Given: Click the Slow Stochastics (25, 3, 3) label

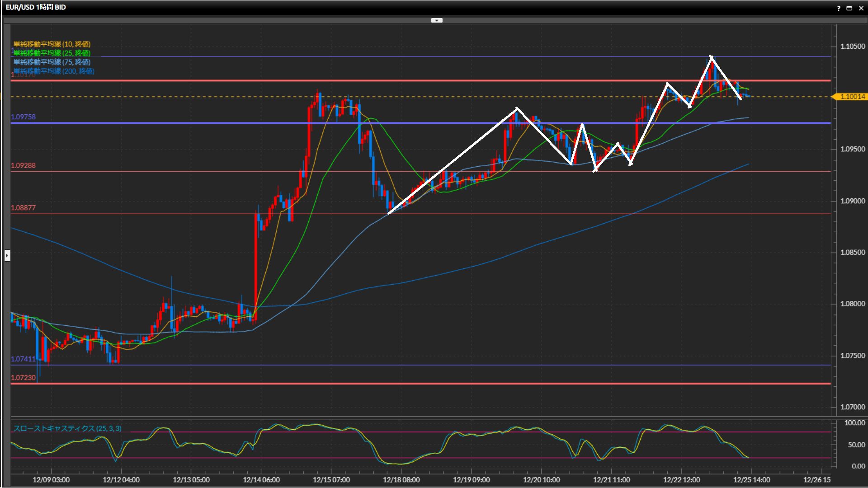Looking at the screenshot, I should click(67, 428).
